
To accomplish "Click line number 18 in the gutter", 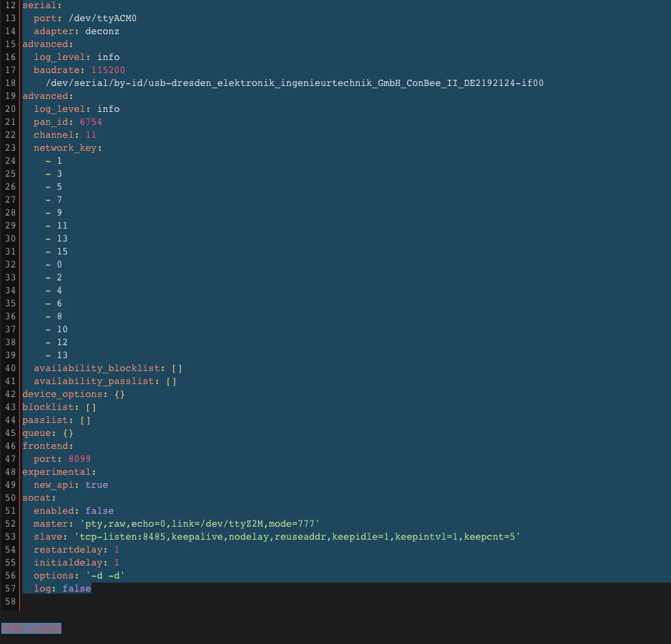I will coord(10,83).
